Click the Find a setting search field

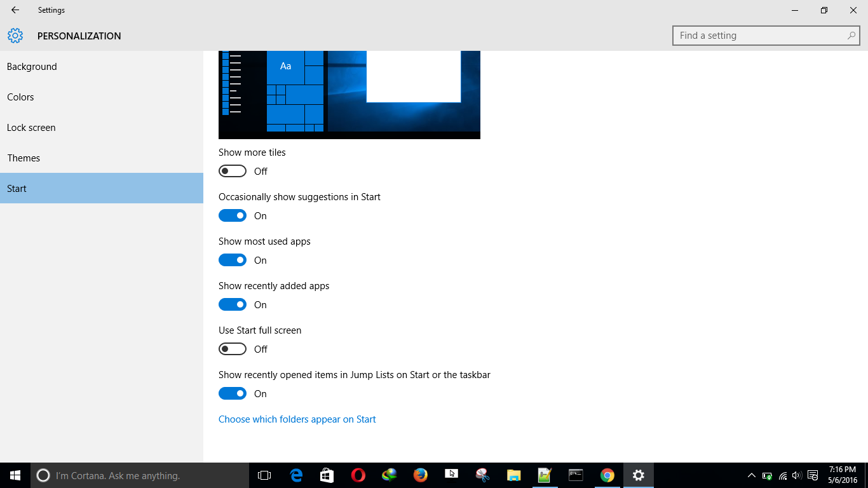pos(759,36)
